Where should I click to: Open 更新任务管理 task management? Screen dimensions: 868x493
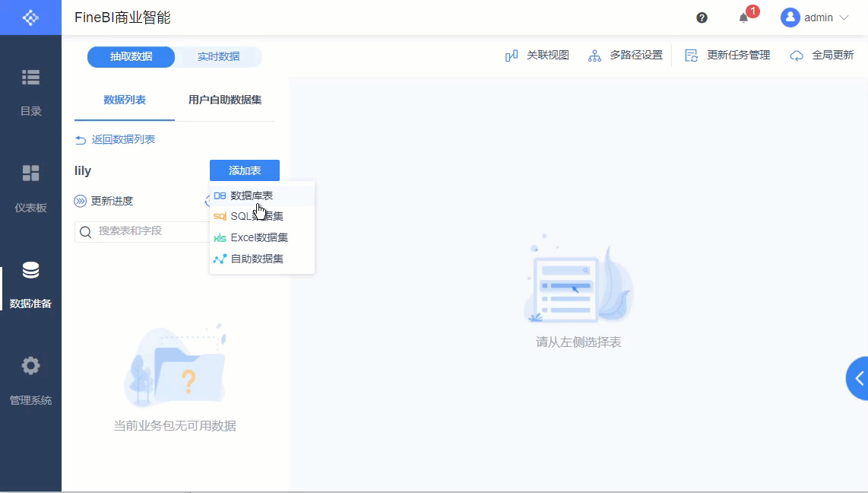727,55
